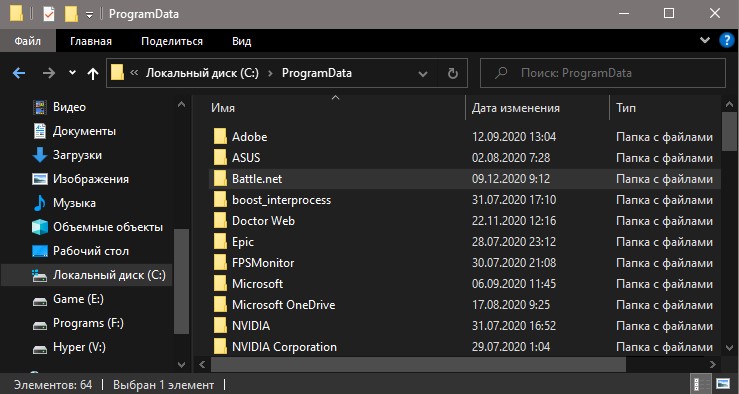This screenshot has width=739, height=394.
Task: Click the date 12.09.2020 13:04
Action: [x=514, y=137]
